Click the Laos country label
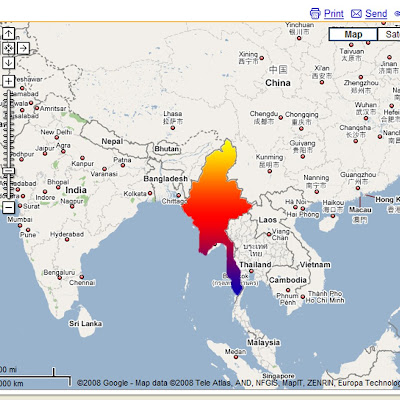The height and width of the screenshot is (400, 400). 268,220
